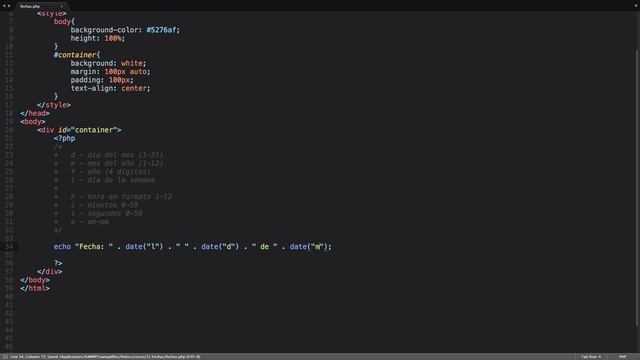The height and width of the screenshot is (360, 640).
Task: Click the height: 100% line
Action: [98, 38]
